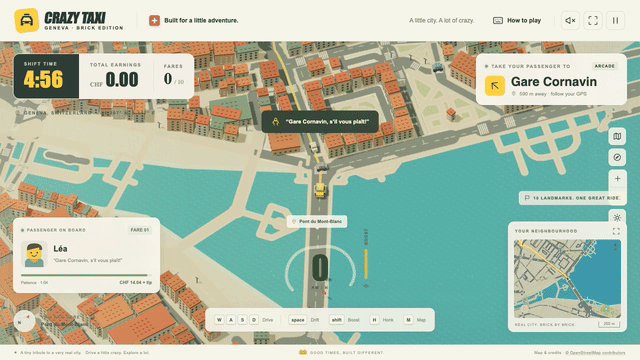This screenshot has height=360, width=640.
Task: Open the How to play guide
Action: [517, 20]
